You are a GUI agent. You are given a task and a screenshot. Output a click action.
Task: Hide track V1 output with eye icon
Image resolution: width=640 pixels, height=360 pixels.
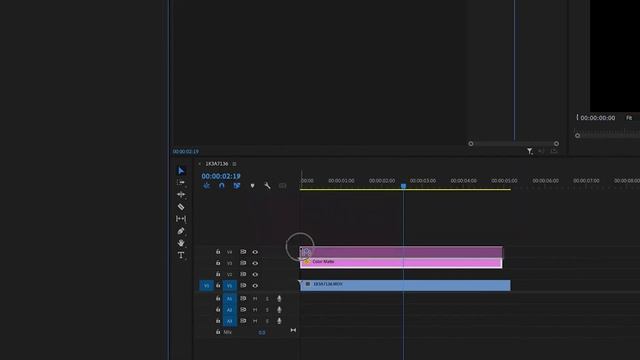[x=255, y=285]
